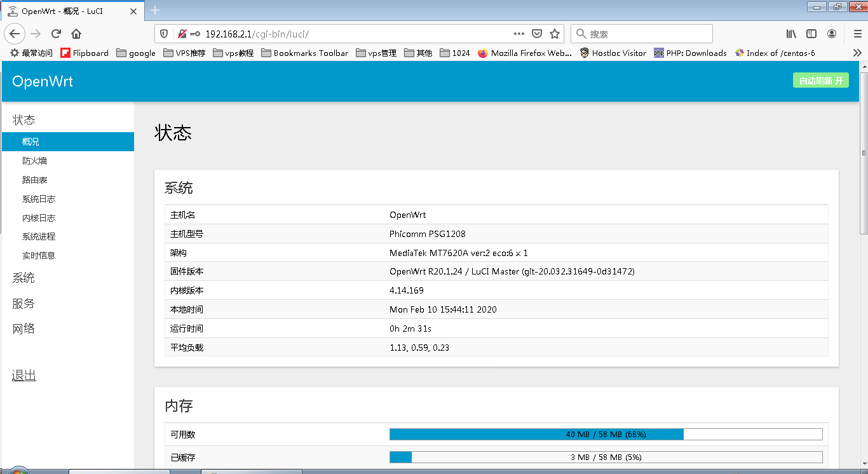This screenshot has width=868, height=474.
Task: Open the 1024 bookmarks folder
Action: (x=455, y=53)
